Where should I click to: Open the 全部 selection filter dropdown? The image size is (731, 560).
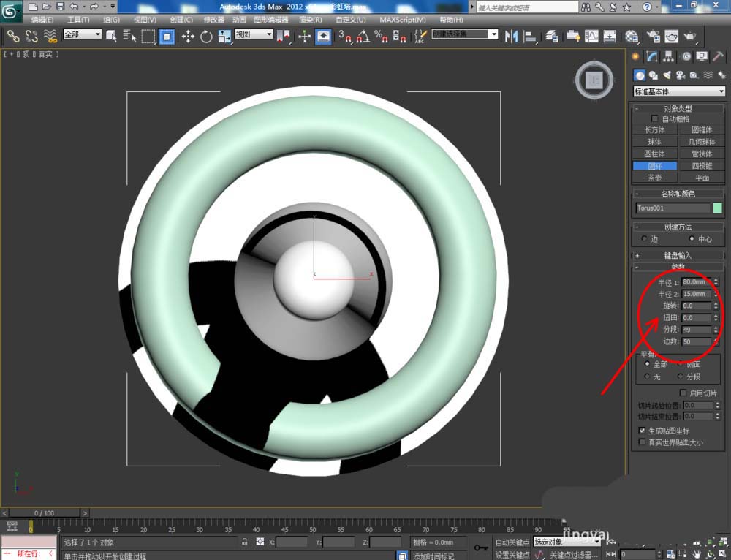[x=82, y=34]
